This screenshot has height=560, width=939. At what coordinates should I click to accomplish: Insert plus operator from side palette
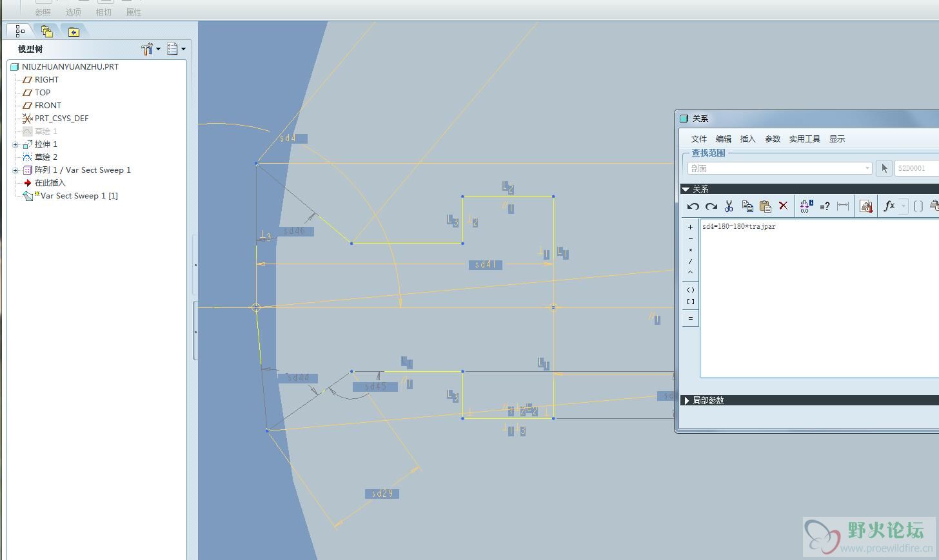coord(691,227)
